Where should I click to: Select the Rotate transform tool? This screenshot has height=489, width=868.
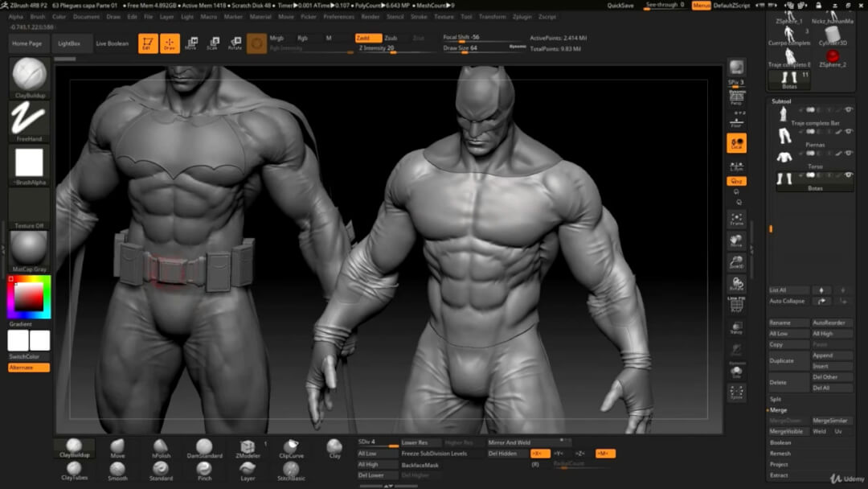click(235, 43)
